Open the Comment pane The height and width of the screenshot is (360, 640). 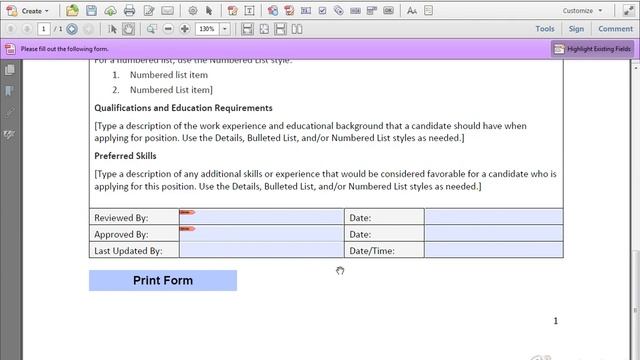[615, 29]
